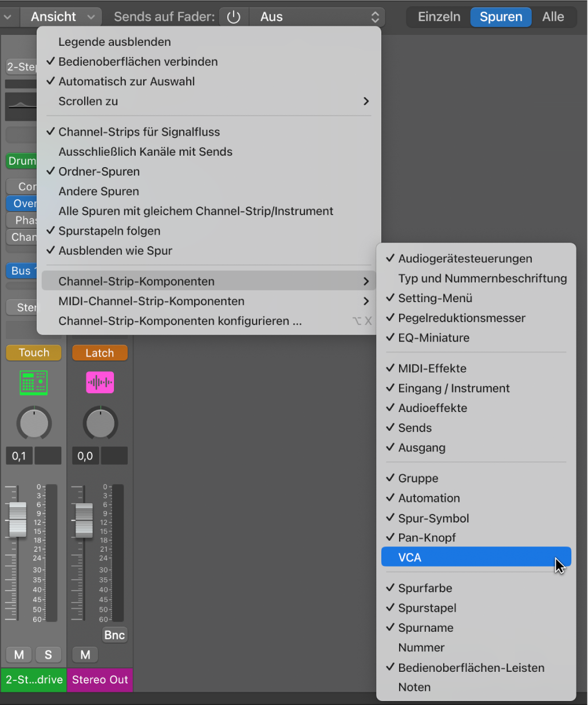Image resolution: width=588 pixels, height=705 pixels.
Task: Expand the MIDI-Channel-Strip-Komponenten submenu
Action: pyautogui.click(x=151, y=301)
